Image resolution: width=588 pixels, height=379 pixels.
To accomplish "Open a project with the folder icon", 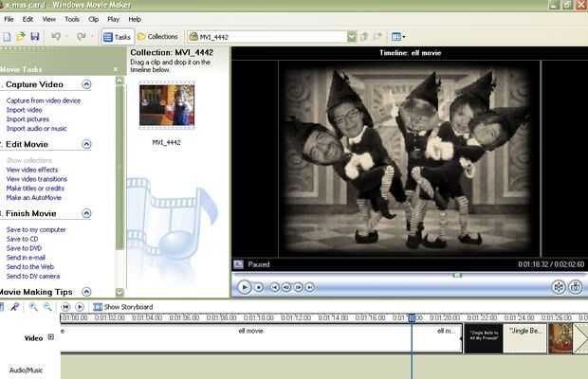I will pyautogui.click(x=21, y=36).
